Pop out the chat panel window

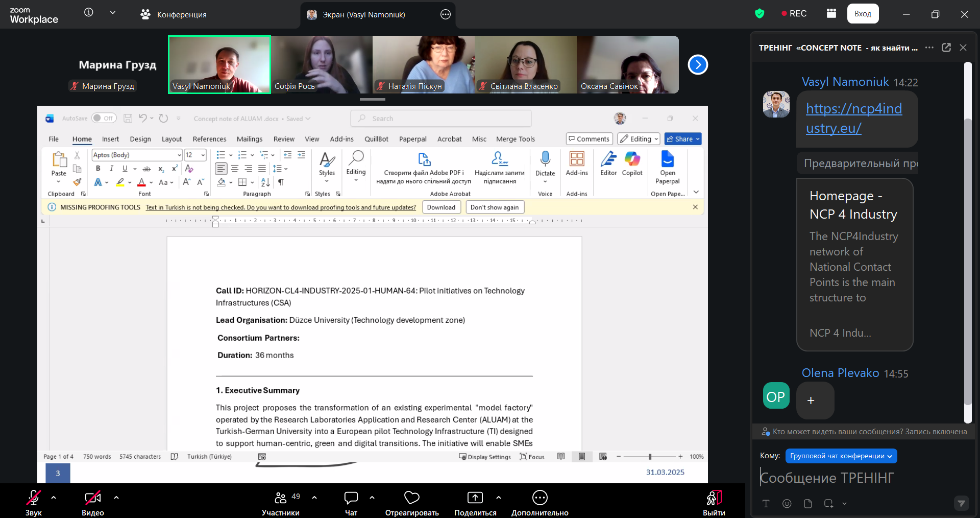(946, 48)
